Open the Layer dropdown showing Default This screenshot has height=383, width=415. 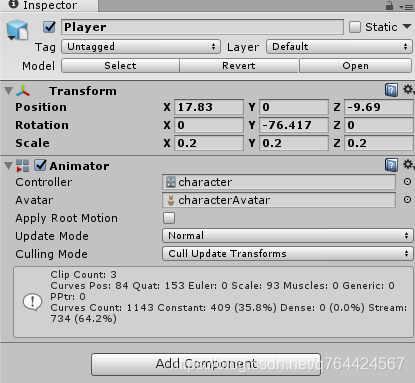tap(339, 47)
